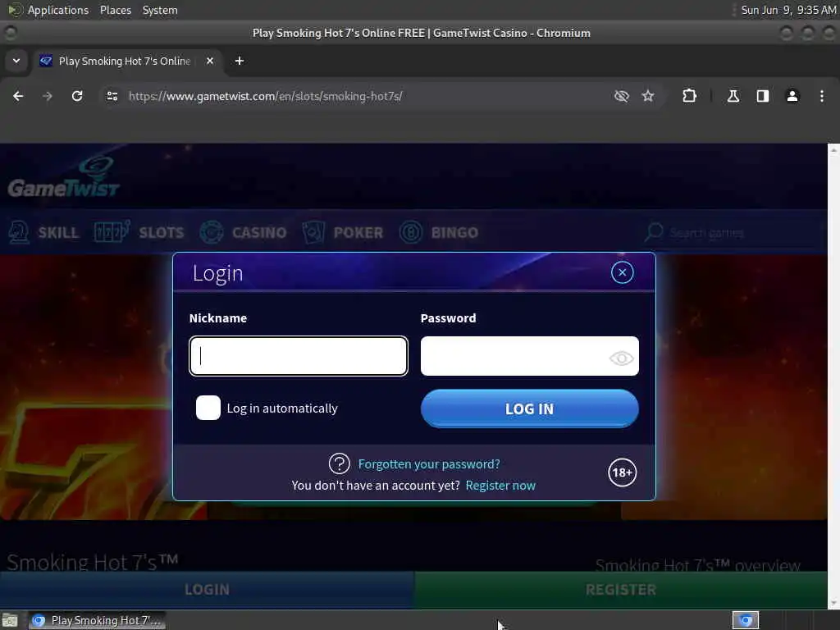Toggle the side panel icon
Screen dimensions: 840x630
762,96
